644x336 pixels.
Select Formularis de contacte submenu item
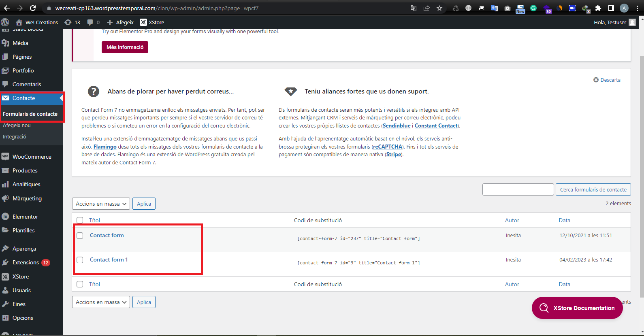point(30,114)
